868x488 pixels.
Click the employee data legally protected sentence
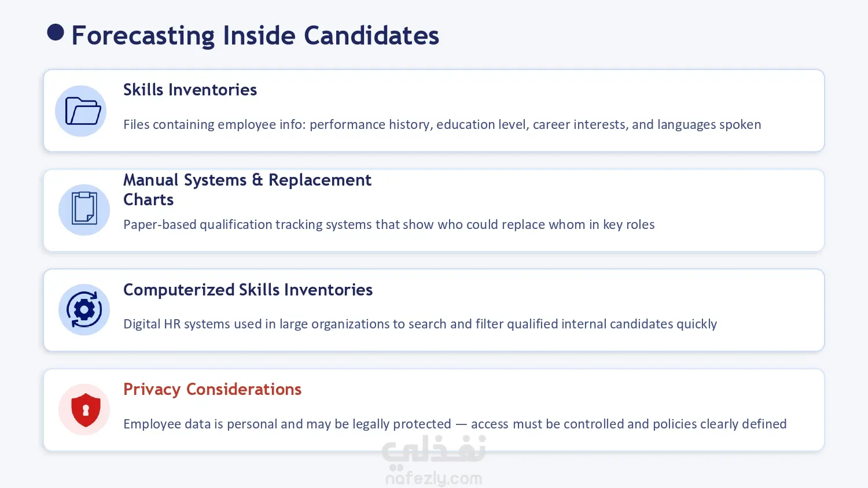[x=455, y=424]
